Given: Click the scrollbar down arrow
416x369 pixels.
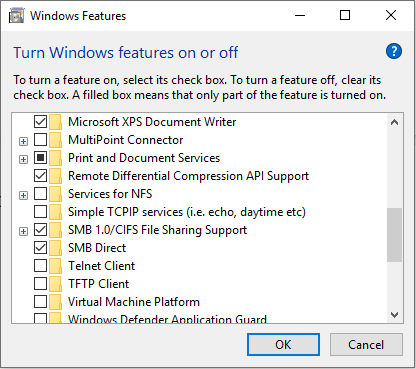Looking at the screenshot, I should [x=394, y=314].
